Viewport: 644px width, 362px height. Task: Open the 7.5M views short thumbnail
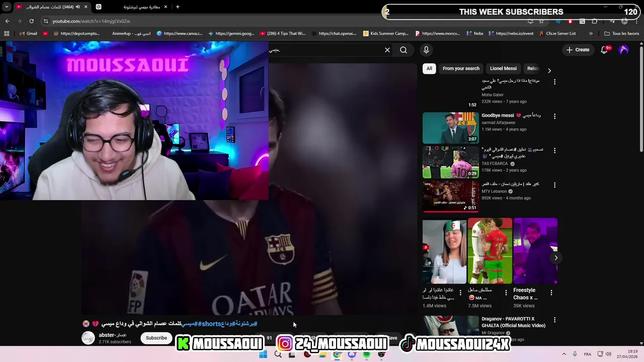click(490, 251)
